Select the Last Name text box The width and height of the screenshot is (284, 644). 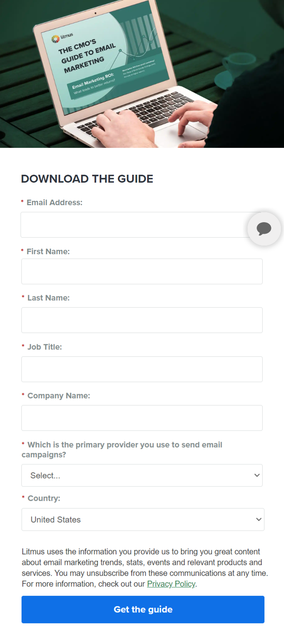point(142,320)
